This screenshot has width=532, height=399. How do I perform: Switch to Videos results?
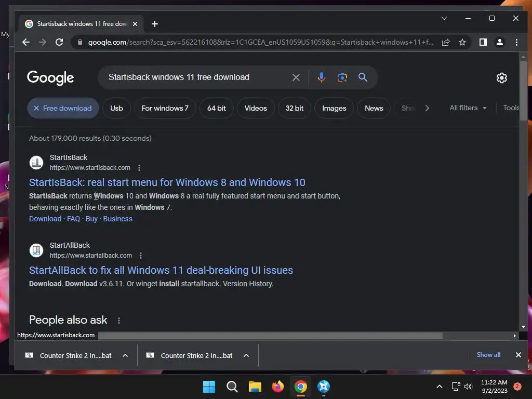[x=256, y=108]
